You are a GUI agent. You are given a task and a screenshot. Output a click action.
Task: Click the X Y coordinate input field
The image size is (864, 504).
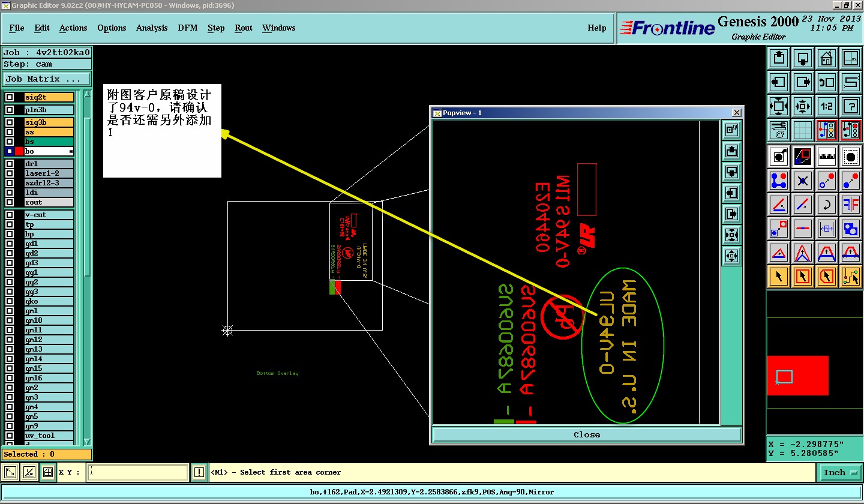click(x=138, y=472)
